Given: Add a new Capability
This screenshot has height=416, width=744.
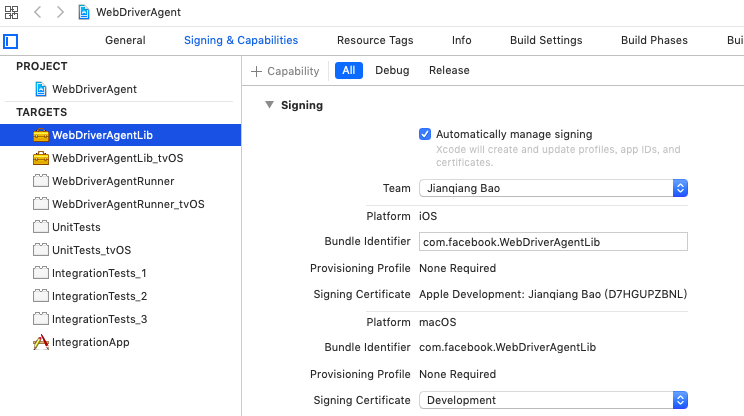Looking at the screenshot, I should [285, 71].
